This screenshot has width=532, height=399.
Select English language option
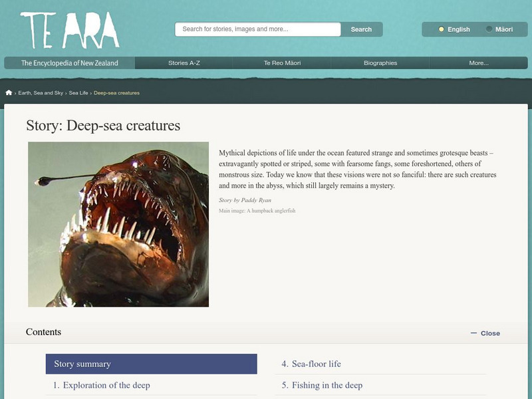coord(454,29)
